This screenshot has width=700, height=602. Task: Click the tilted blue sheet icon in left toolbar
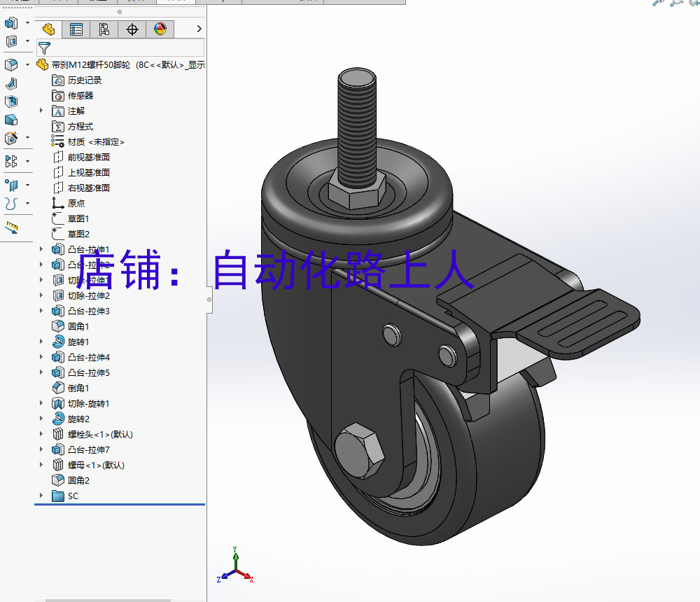click(12, 83)
